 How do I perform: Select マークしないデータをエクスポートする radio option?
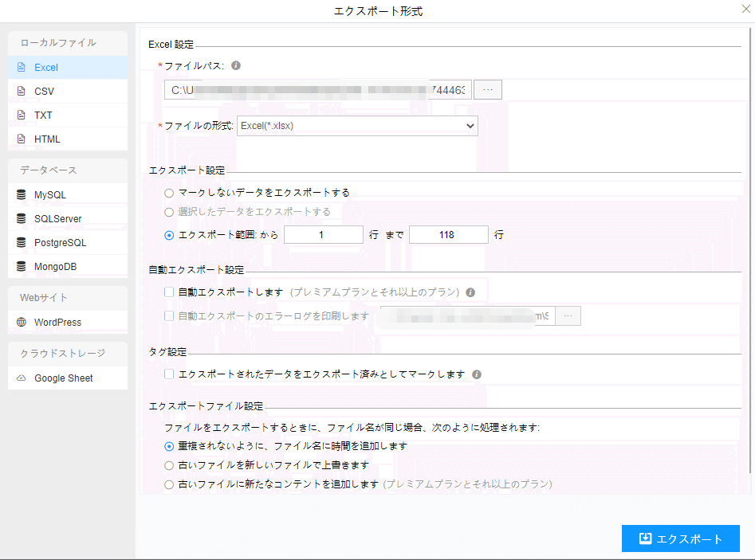pos(169,193)
